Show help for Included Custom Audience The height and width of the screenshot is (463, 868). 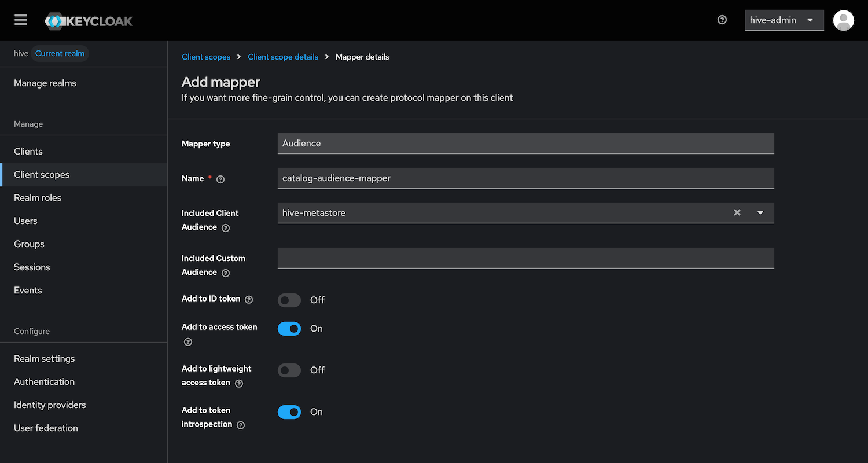click(x=226, y=273)
